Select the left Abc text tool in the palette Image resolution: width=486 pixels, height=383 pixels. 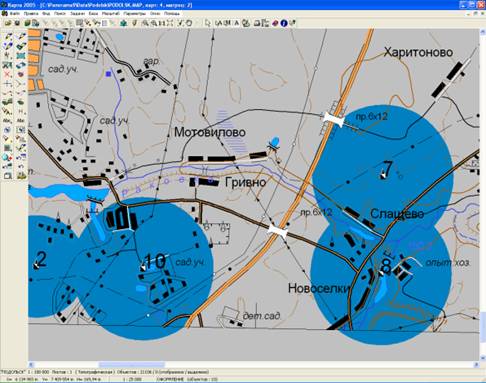[7, 120]
